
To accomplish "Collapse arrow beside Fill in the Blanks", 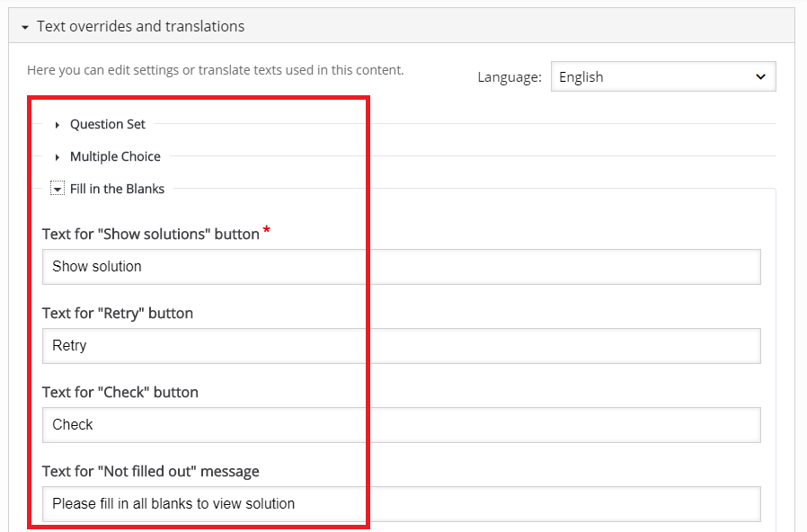I will pyautogui.click(x=58, y=190).
